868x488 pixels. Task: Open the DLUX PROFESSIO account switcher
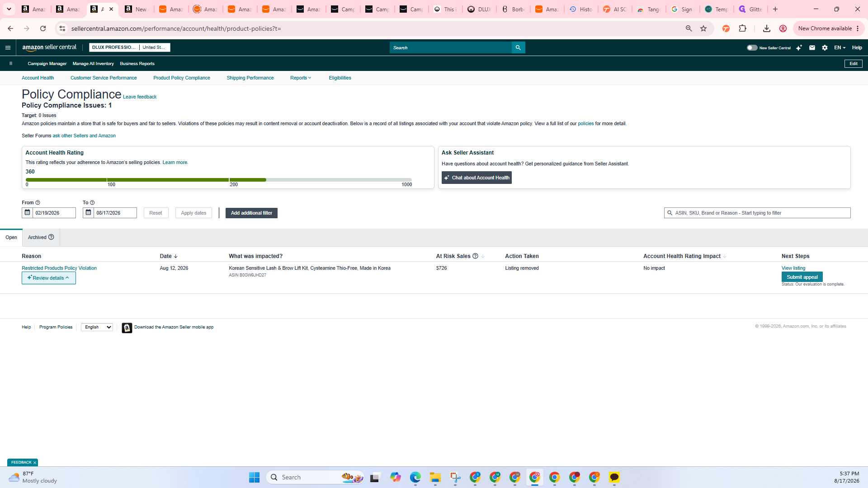click(x=130, y=47)
